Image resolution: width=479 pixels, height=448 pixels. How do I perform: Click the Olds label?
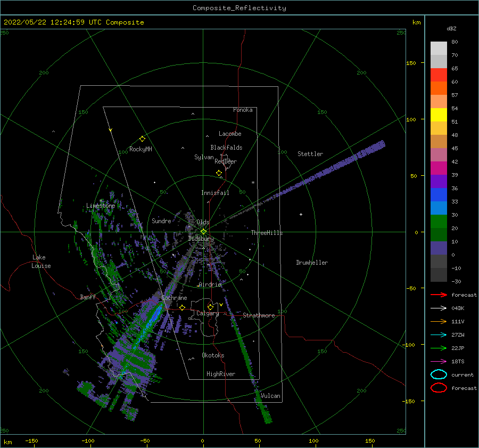click(203, 222)
